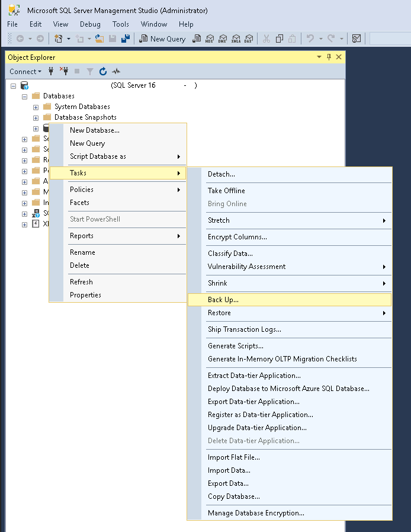
Task: Click the DMX query icon
Action: coord(223,39)
